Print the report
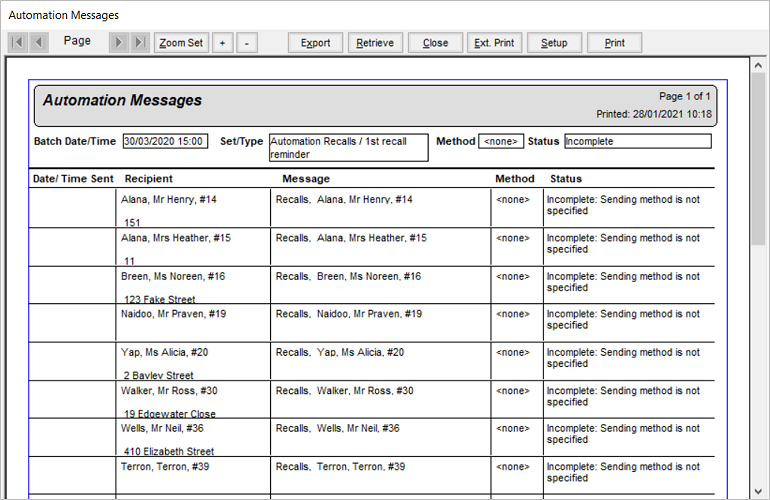 point(614,43)
